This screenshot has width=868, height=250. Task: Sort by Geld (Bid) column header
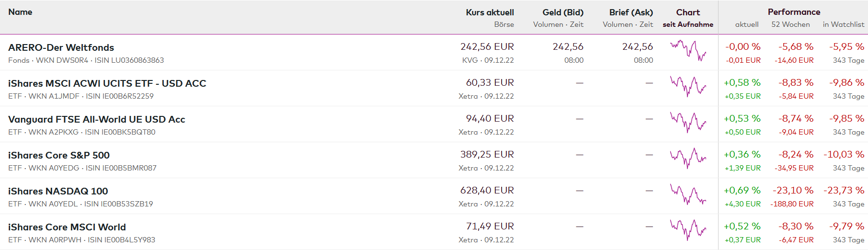[563, 12]
